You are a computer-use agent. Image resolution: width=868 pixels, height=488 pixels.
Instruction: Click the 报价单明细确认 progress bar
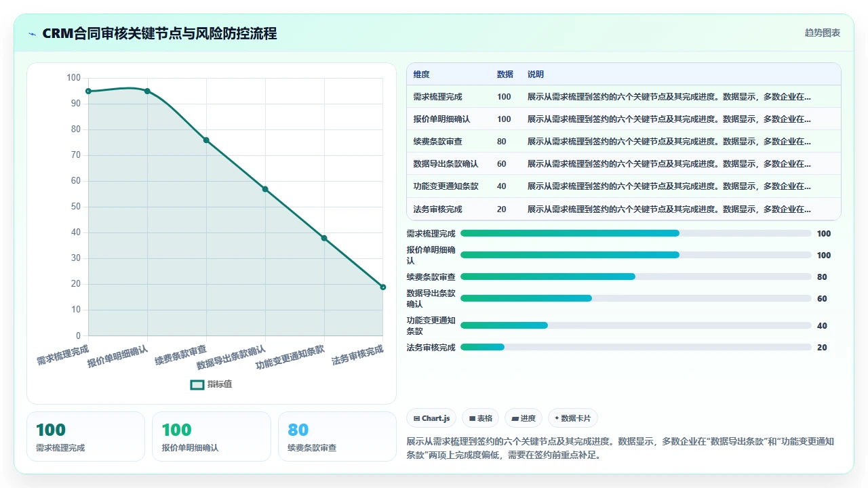[x=636, y=255]
